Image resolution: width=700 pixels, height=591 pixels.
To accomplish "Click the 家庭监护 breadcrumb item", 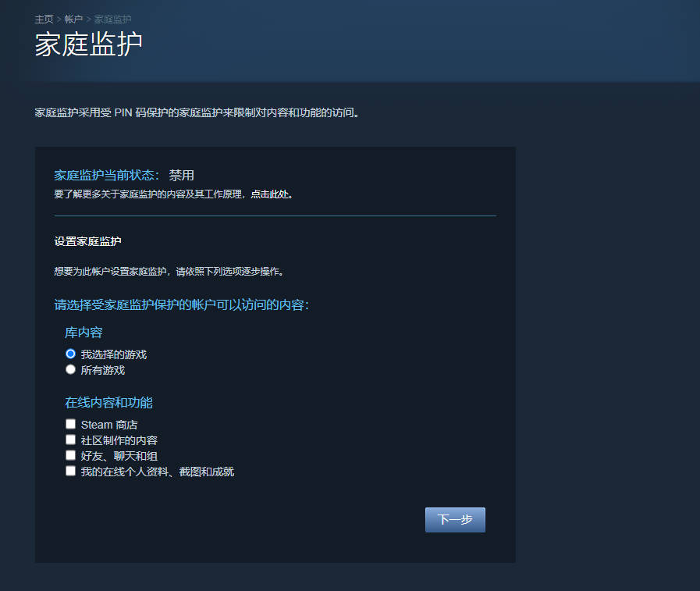I will point(112,20).
